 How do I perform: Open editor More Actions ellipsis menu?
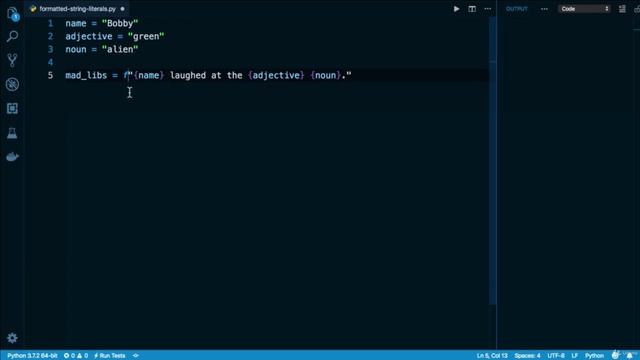pos(488,9)
